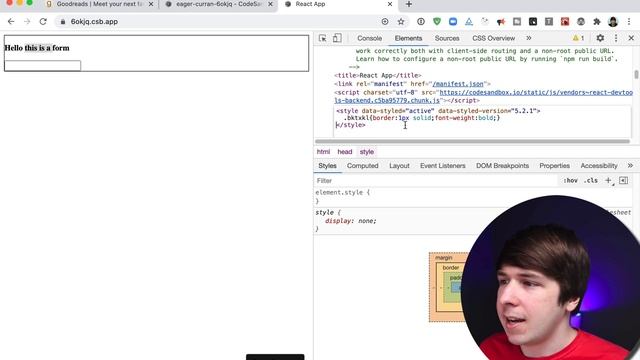The image size is (640, 360).
Task: Click the blue extension icon in toolbar
Action: 453,22
